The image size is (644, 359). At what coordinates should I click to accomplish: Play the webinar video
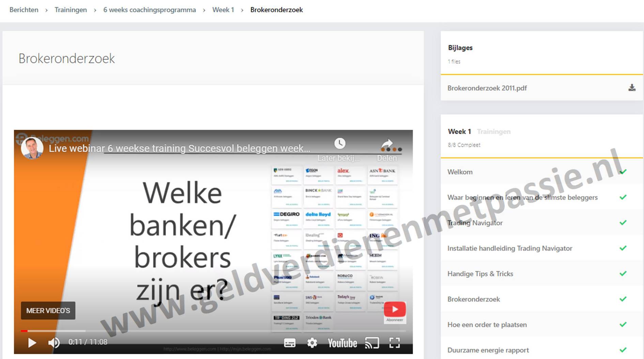click(32, 343)
